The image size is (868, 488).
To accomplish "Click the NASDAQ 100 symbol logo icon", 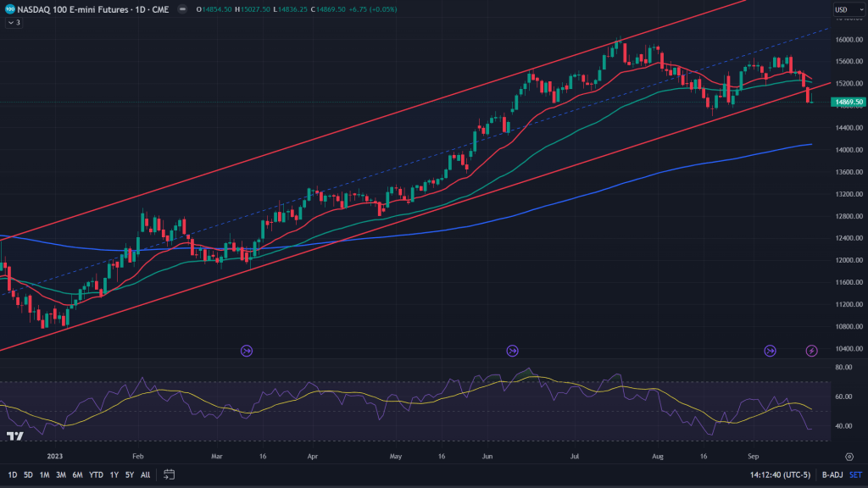I will [8, 9].
